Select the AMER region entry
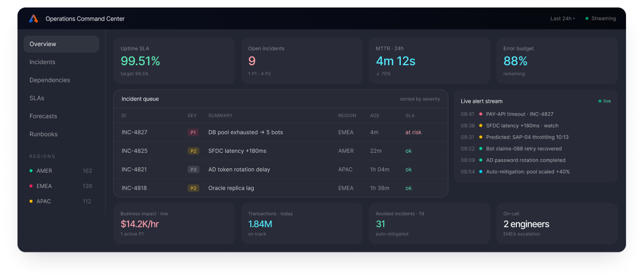 (61, 171)
